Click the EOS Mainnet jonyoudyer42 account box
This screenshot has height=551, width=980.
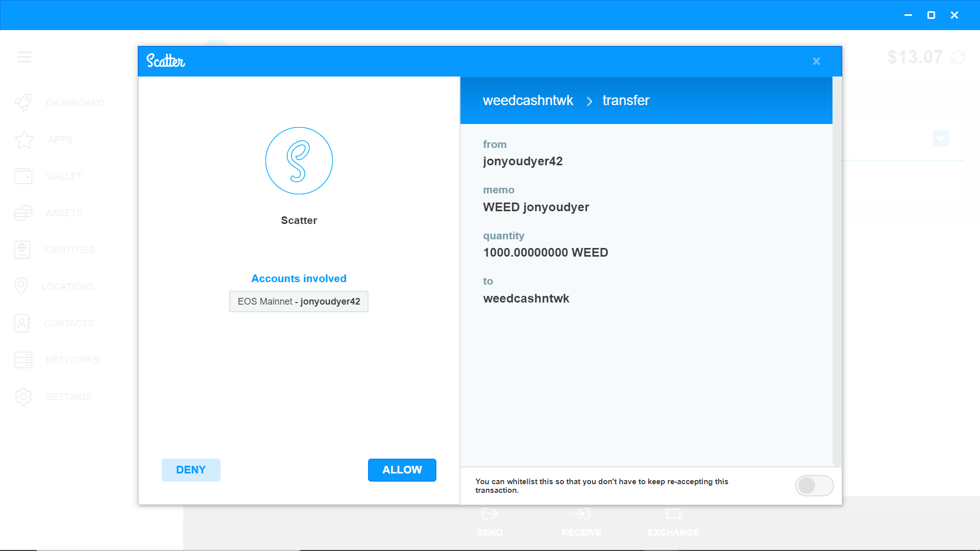point(299,302)
